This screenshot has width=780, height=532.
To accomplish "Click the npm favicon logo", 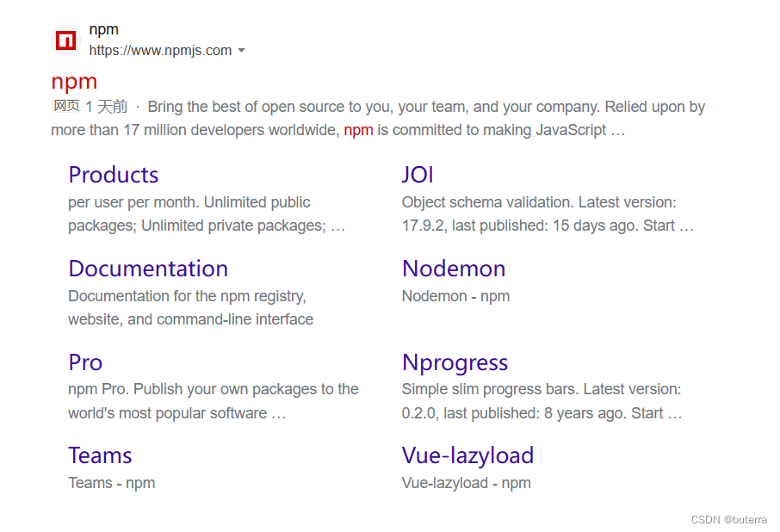I will click(65, 40).
